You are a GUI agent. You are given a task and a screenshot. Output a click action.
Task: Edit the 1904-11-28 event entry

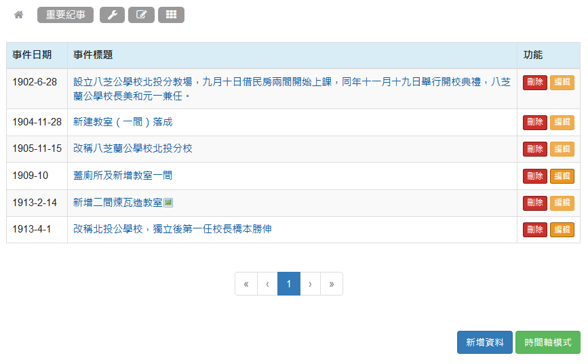562,122
